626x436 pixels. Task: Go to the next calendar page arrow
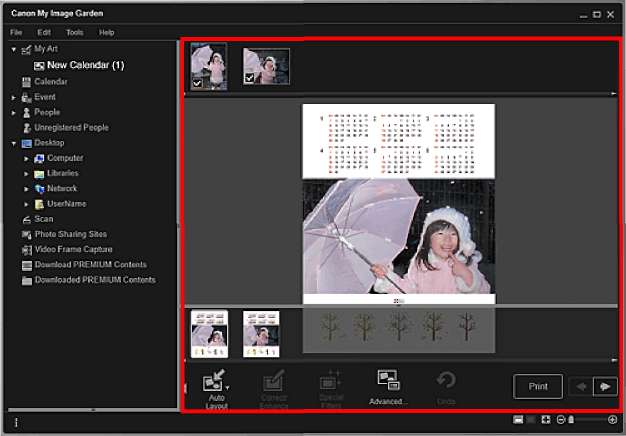coord(604,386)
